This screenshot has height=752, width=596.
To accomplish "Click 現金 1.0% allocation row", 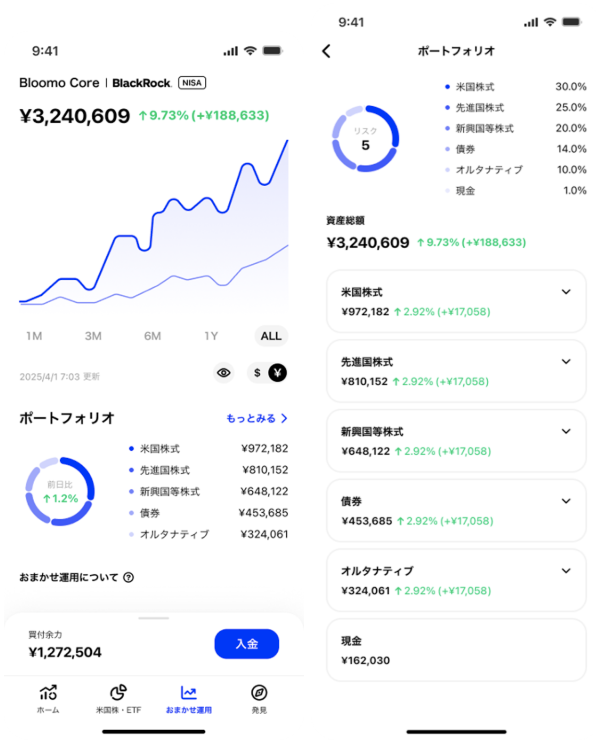I will [515, 191].
